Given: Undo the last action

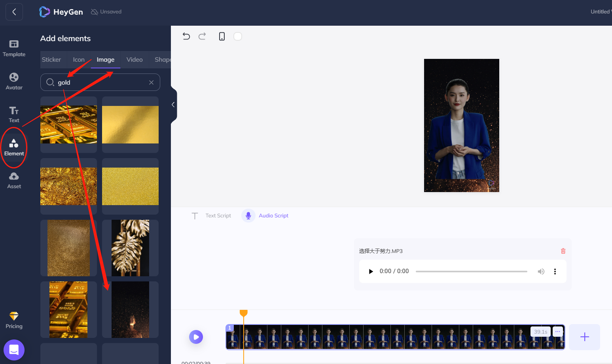Looking at the screenshot, I should pos(186,36).
